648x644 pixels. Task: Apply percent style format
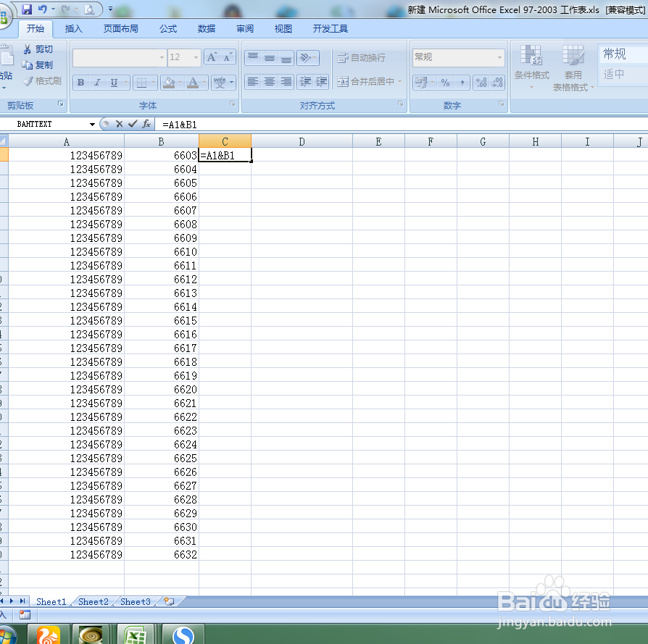446,83
